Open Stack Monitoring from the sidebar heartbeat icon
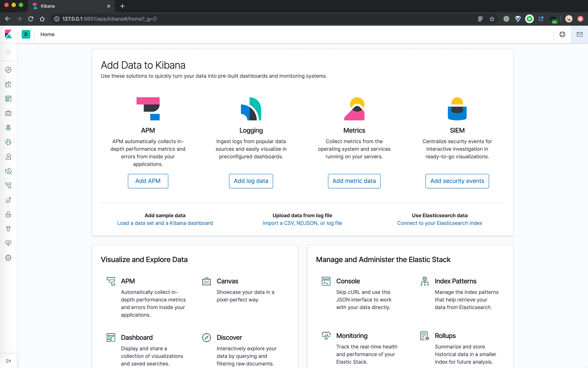Image resolution: width=588 pixels, height=368 pixels. pos(8,243)
